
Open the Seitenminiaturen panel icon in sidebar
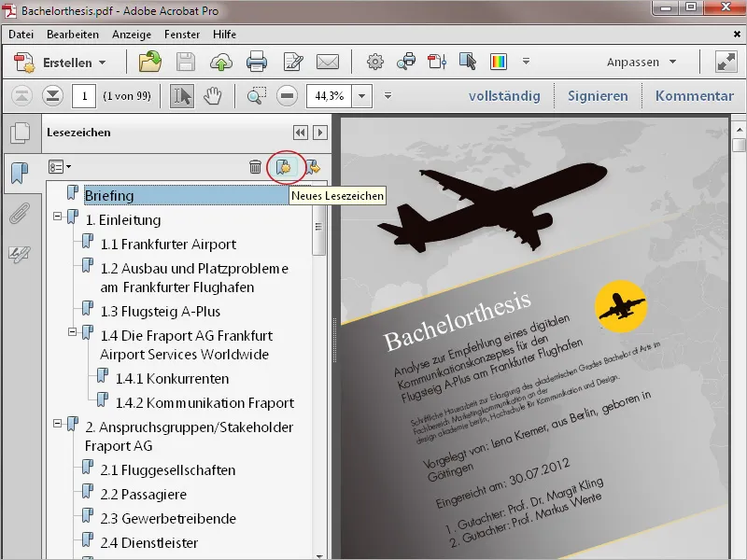pos(22,132)
